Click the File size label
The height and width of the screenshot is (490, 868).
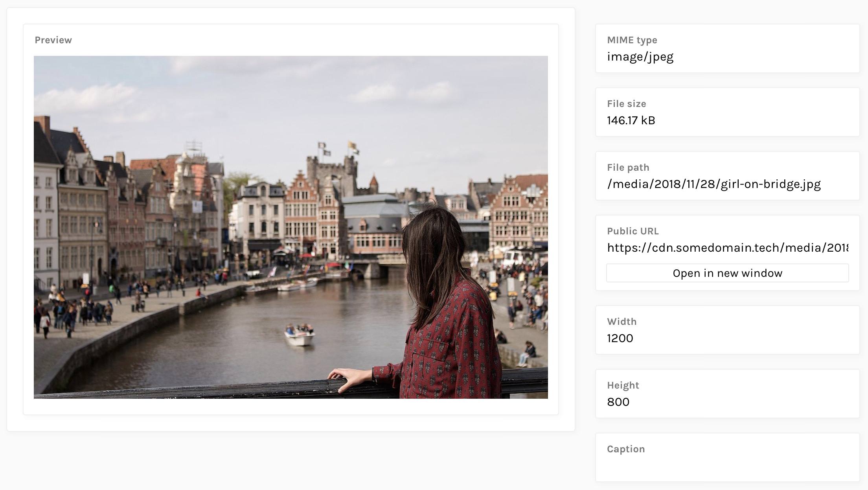[x=626, y=104]
